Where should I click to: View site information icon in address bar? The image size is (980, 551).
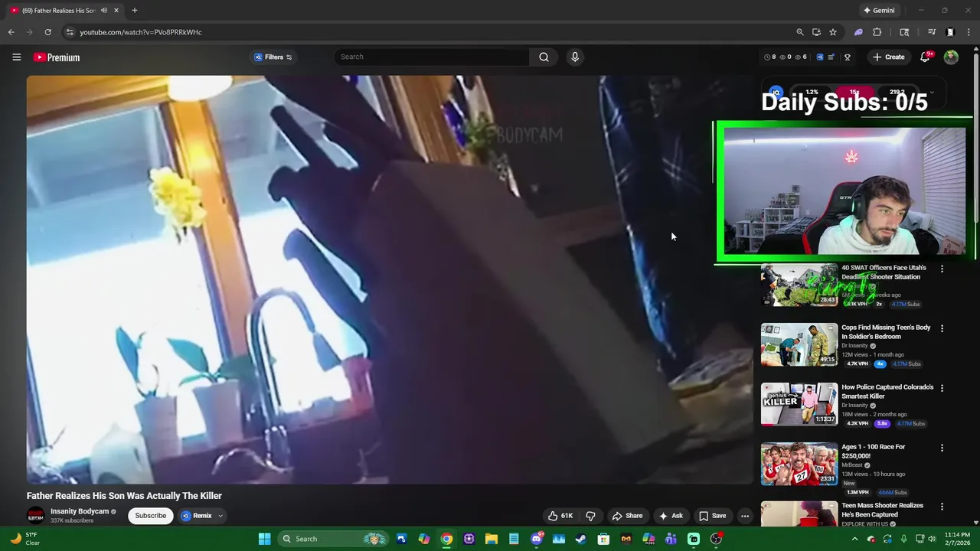point(70,32)
